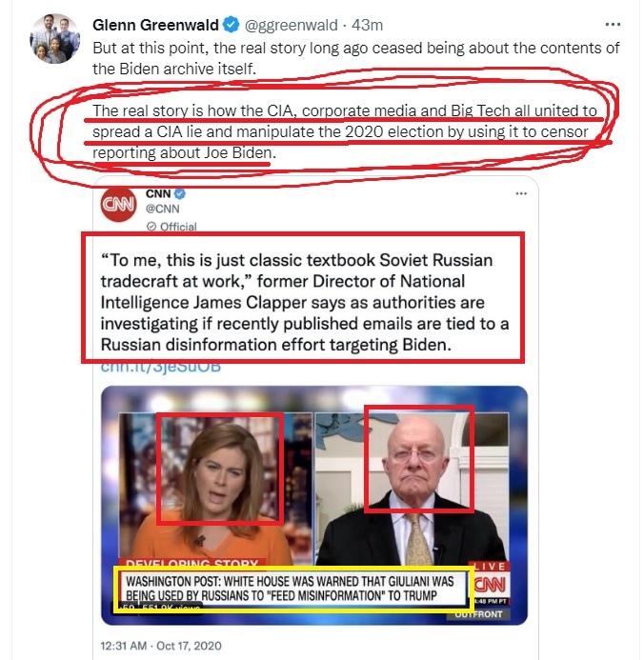Screen dimensions: 644x660
Task: Play the CNN video thumbnail
Action: click(314, 505)
